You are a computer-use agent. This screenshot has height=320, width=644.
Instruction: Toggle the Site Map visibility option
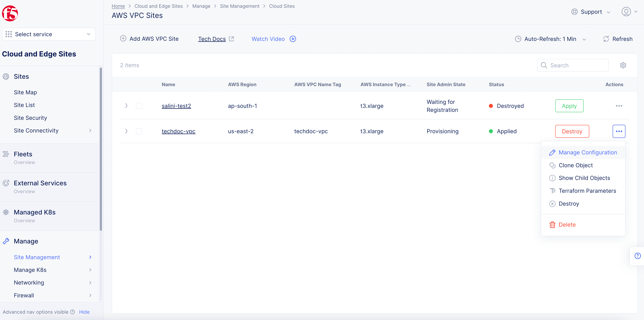(x=25, y=92)
